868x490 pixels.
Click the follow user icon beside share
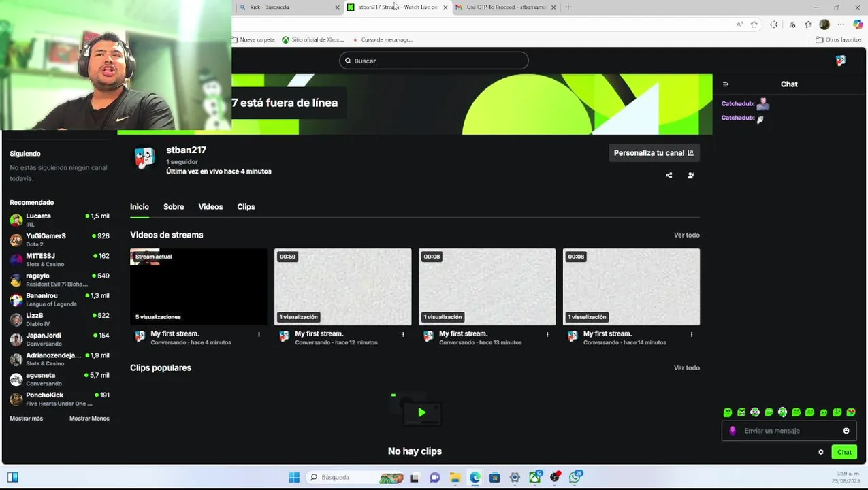click(690, 176)
